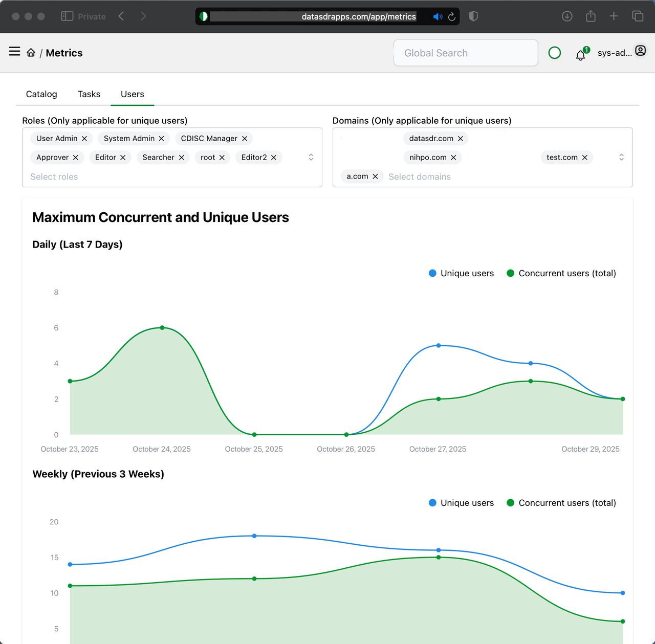The height and width of the screenshot is (644, 655).
Task: Mute the tab audio speaker icon
Action: 438,16
